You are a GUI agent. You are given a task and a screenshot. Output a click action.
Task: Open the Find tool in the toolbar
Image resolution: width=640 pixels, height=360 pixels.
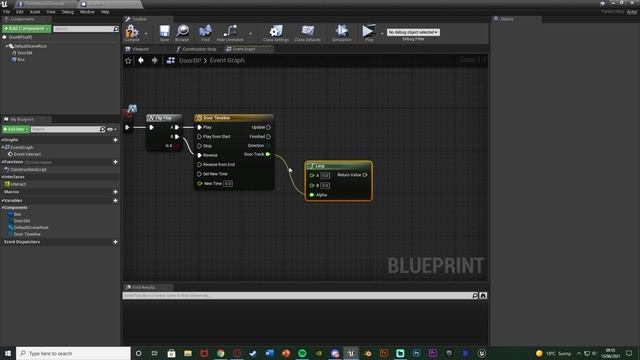coord(205,32)
